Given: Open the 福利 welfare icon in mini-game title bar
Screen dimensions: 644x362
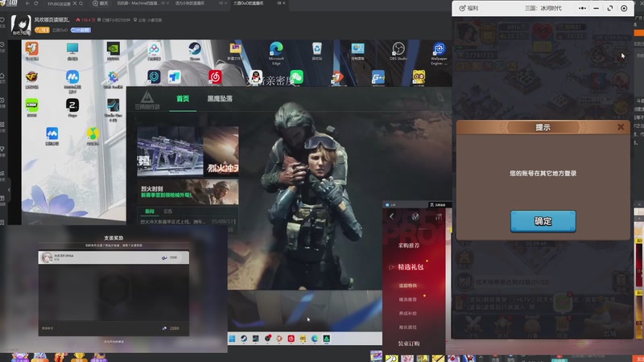Looking at the screenshot, I should (469, 8).
